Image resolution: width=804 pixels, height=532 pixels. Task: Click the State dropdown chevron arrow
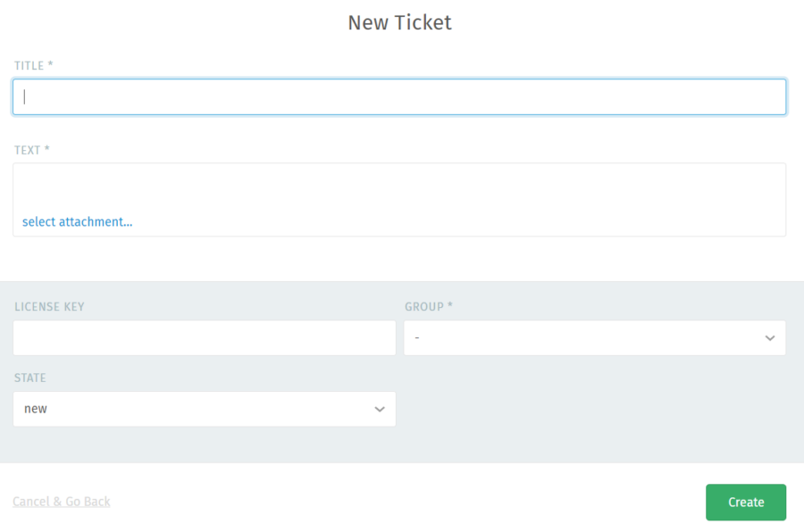pos(380,409)
